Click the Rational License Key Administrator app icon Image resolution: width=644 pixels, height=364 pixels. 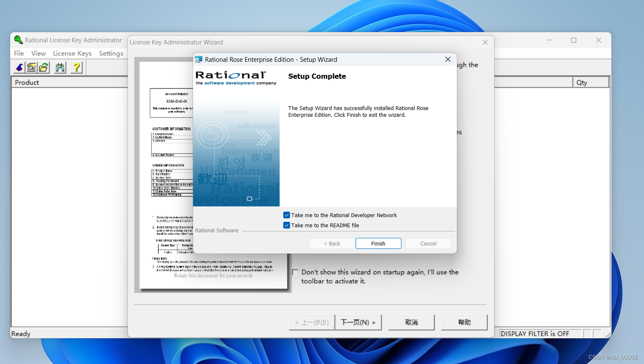pos(18,40)
